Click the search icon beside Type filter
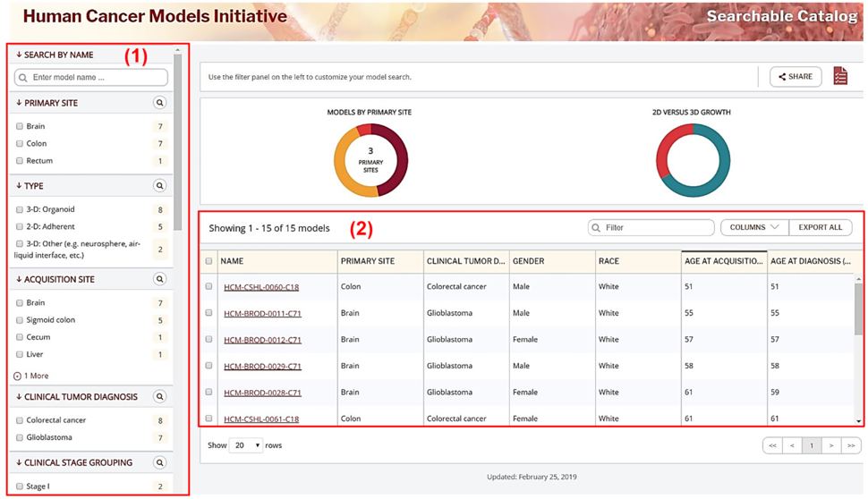The image size is (868, 499). pyautogui.click(x=159, y=186)
